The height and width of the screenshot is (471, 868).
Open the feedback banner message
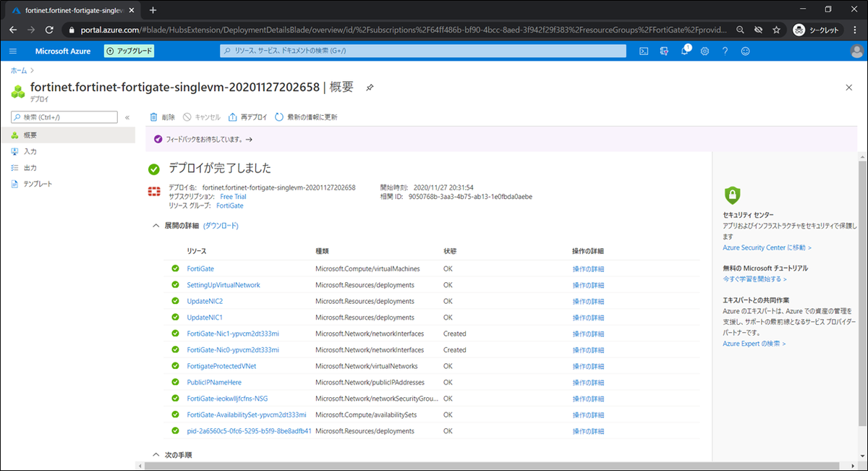coord(204,139)
